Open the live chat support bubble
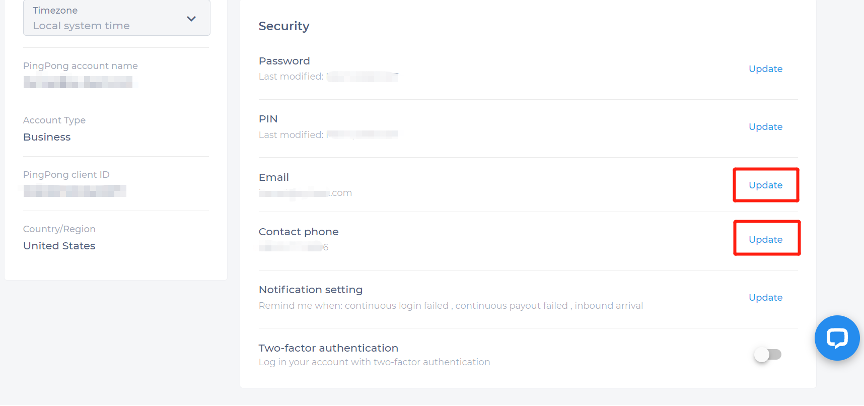The height and width of the screenshot is (406, 864). tap(837, 338)
